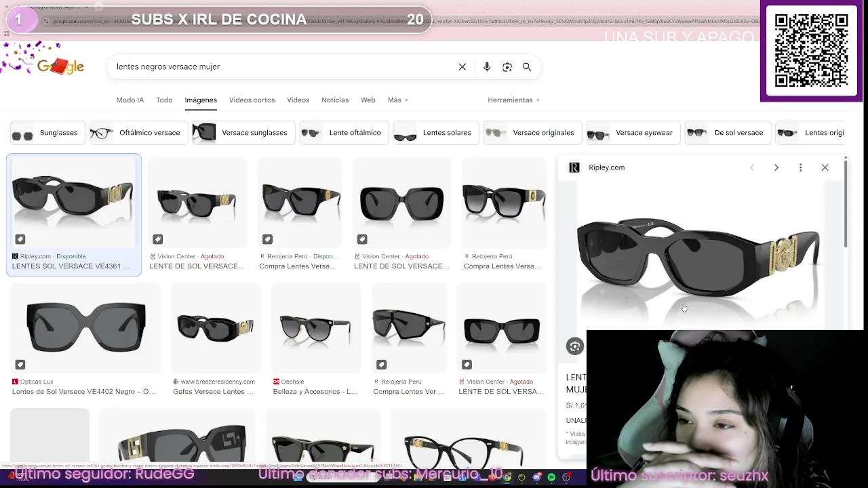Expand the Más dropdown
The height and width of the screenshot is (488, 868).
(398, 100)
